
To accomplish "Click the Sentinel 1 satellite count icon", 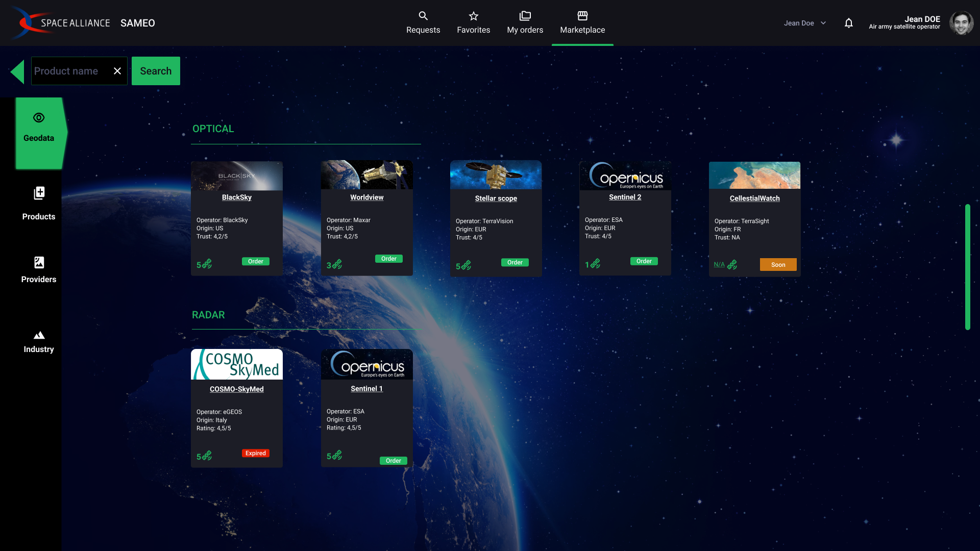I will click(x=337, y=455).
